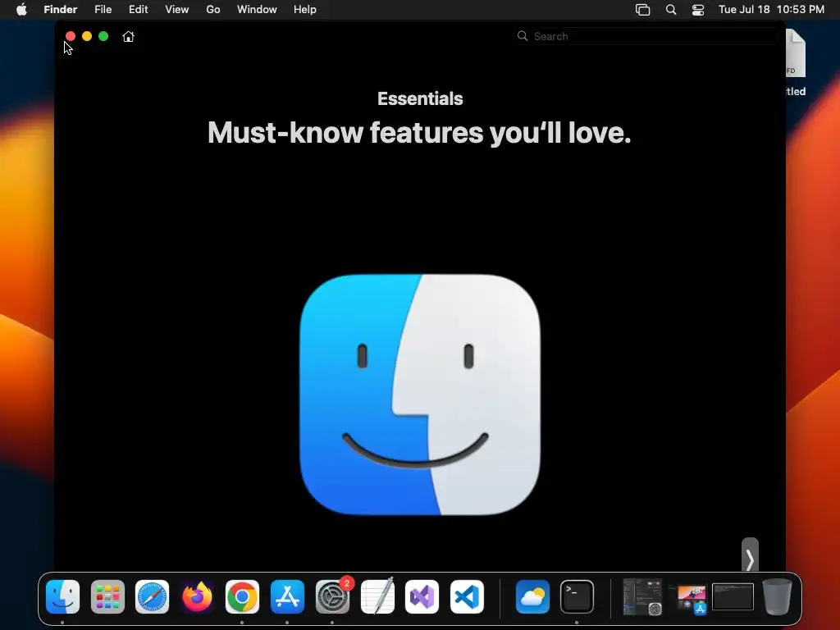The height and width of the screenshot is (630, 840).
Task: Open Control Center in menu bar
Action: tap(698, 10)
